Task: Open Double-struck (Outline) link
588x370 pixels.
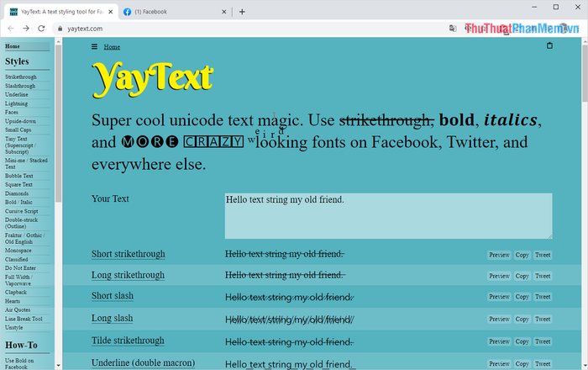Action: coord(21,224)
